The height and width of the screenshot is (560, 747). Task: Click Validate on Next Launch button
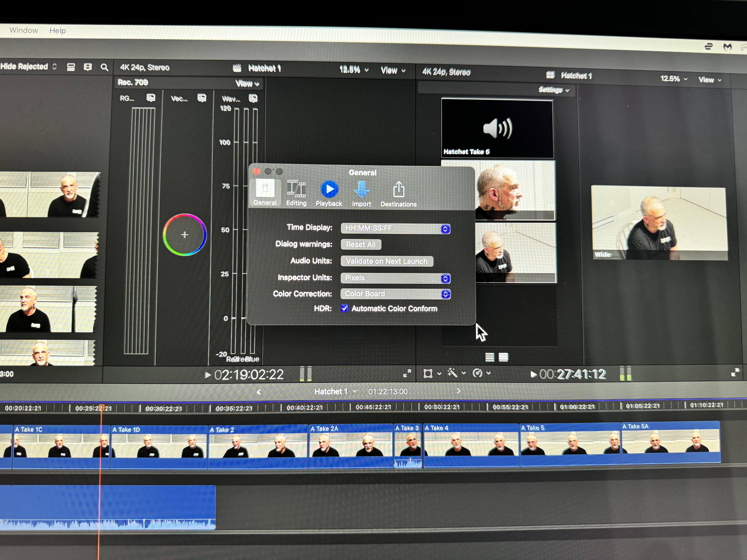click(387, 261)
